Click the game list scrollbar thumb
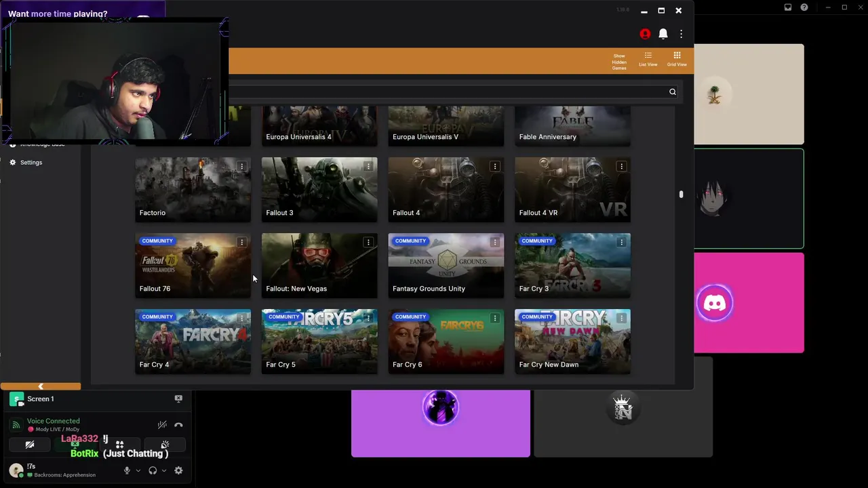868x488 pixels. tap(681, 195)
